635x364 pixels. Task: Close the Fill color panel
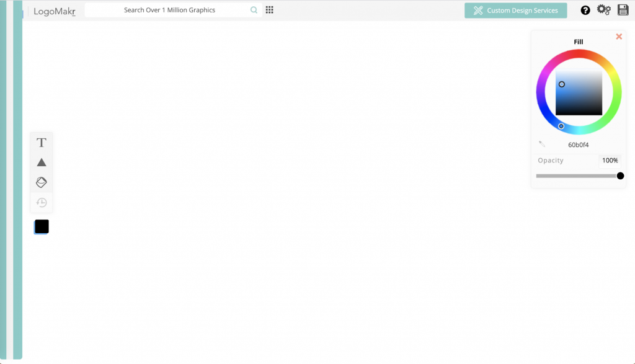point(619,37)
